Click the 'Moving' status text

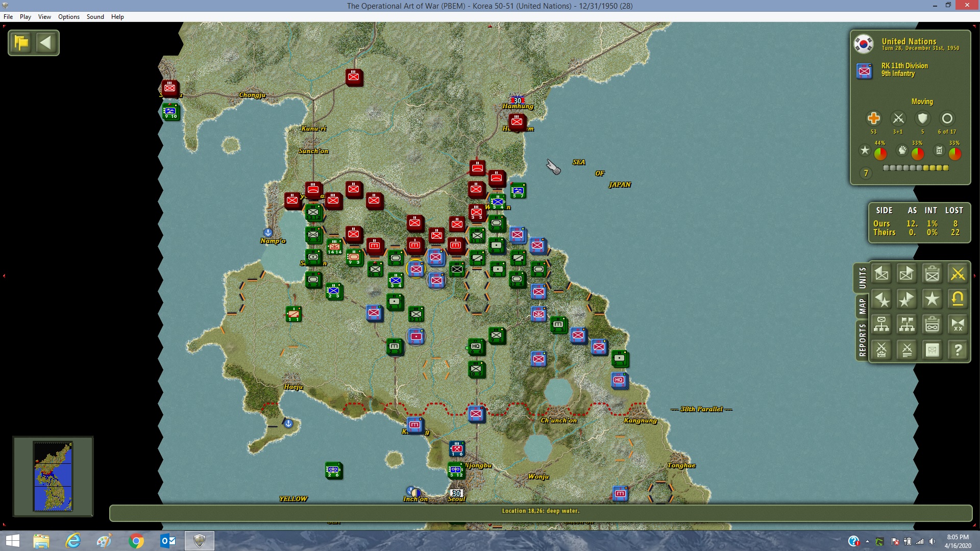coord(922,102)
